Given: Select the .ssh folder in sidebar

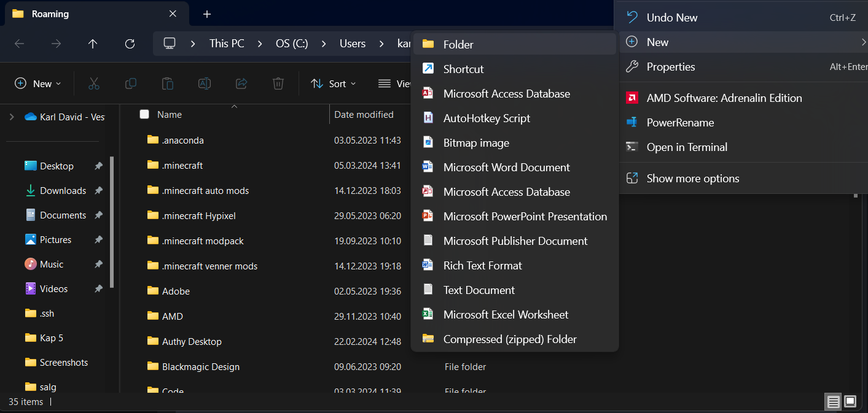Looking at the screenshot, I should pyautogui.click(x=47, y=313).
